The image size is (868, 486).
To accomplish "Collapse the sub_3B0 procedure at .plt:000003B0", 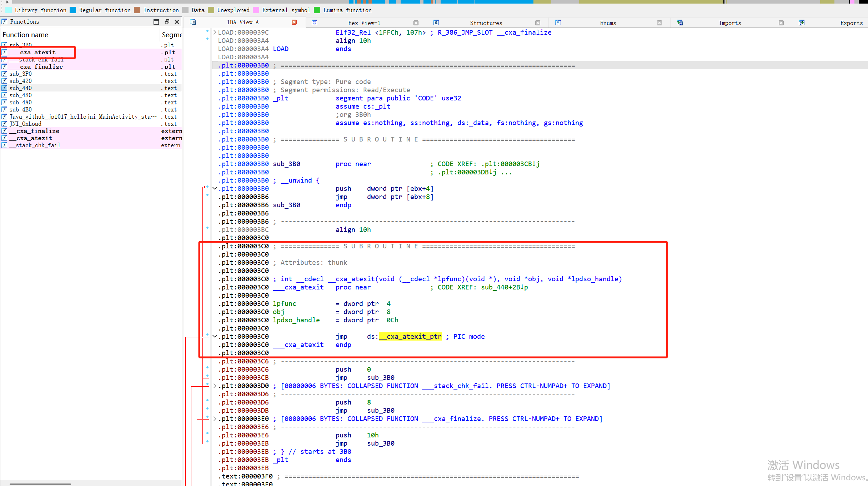I will [x=215, y=189].
